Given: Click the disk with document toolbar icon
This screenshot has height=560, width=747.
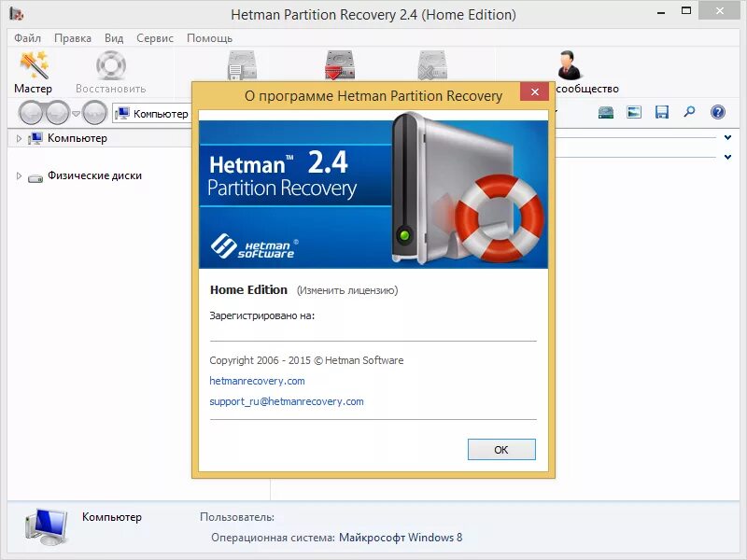Looking at the screenshot, I should coord(242,64).
